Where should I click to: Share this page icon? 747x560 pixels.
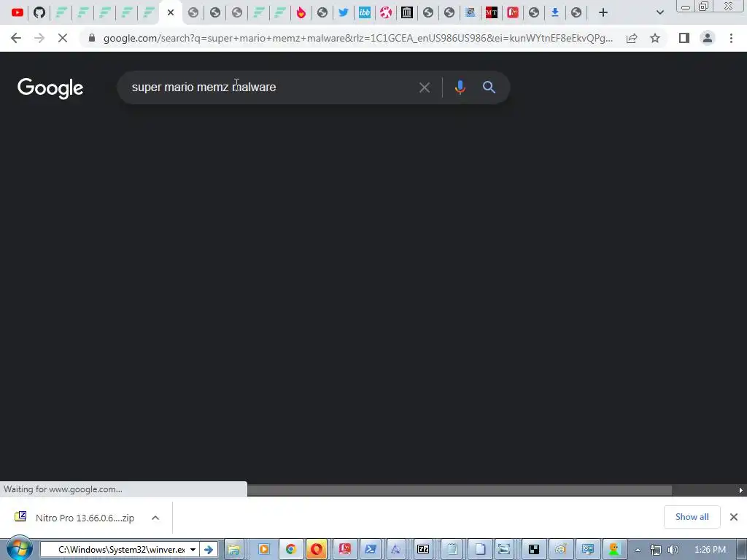point(632,38)
